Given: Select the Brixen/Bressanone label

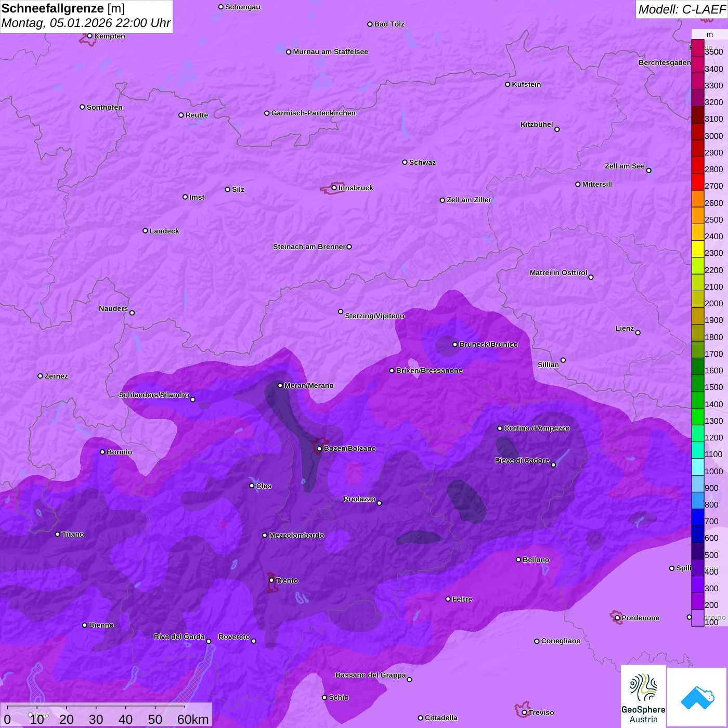Looking at the screenshot, I should (429, 370).
